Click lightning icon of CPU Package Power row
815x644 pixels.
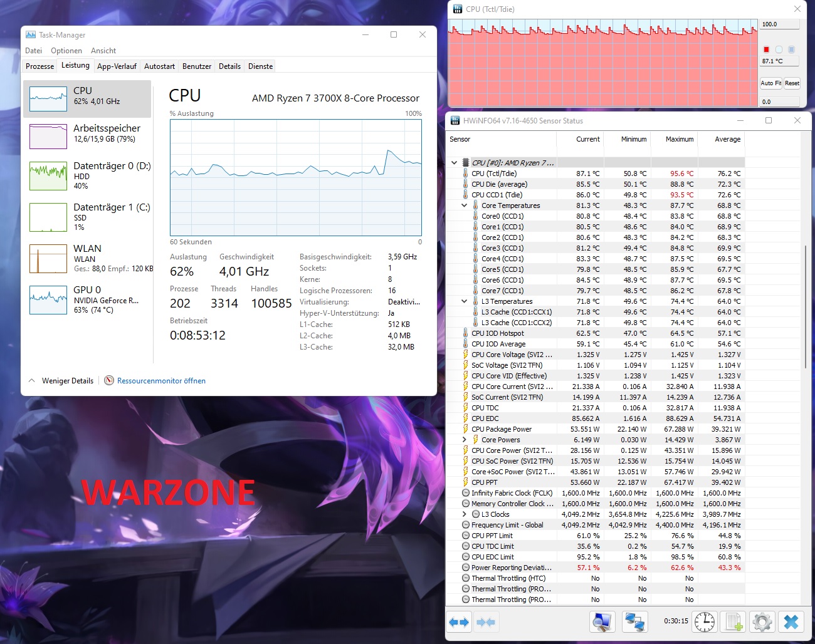click(465, 429)
